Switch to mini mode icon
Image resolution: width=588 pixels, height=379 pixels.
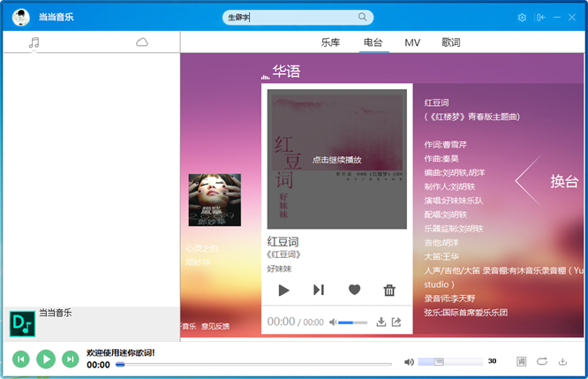540,18
